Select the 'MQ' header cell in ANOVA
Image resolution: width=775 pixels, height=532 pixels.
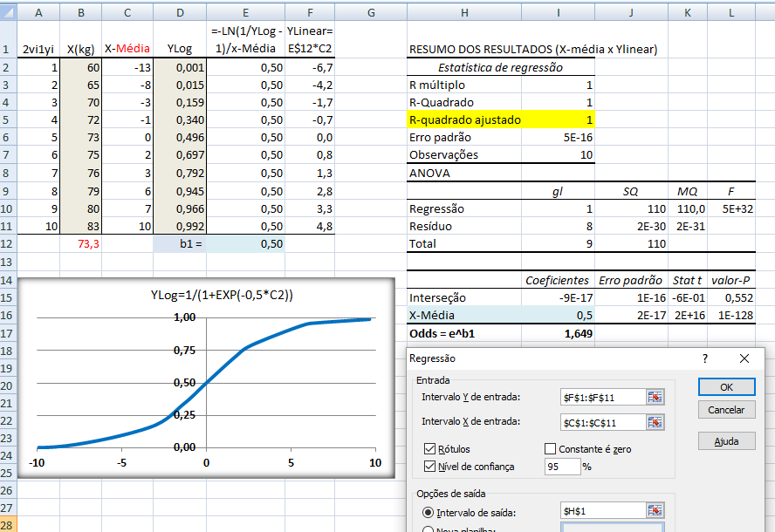point(688,191)
